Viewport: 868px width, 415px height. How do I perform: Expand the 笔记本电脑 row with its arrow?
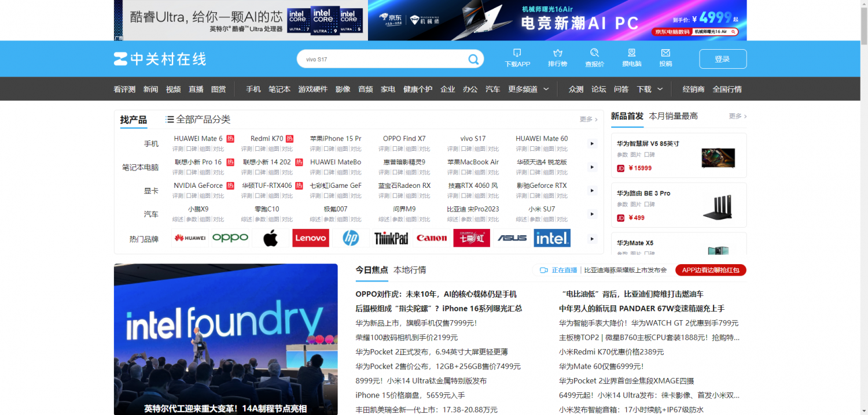point(592,167)
